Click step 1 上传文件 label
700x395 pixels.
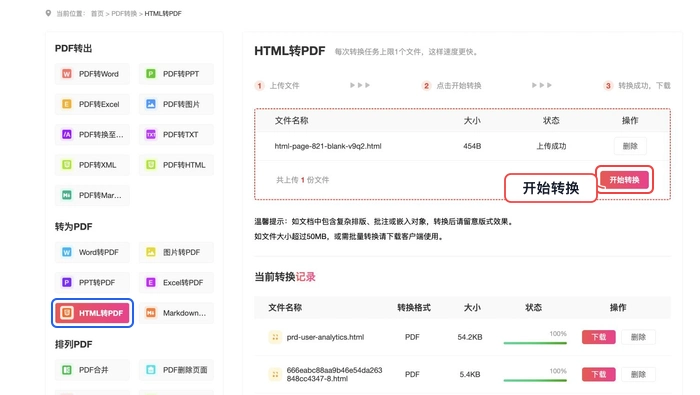(x=284, y=86)
